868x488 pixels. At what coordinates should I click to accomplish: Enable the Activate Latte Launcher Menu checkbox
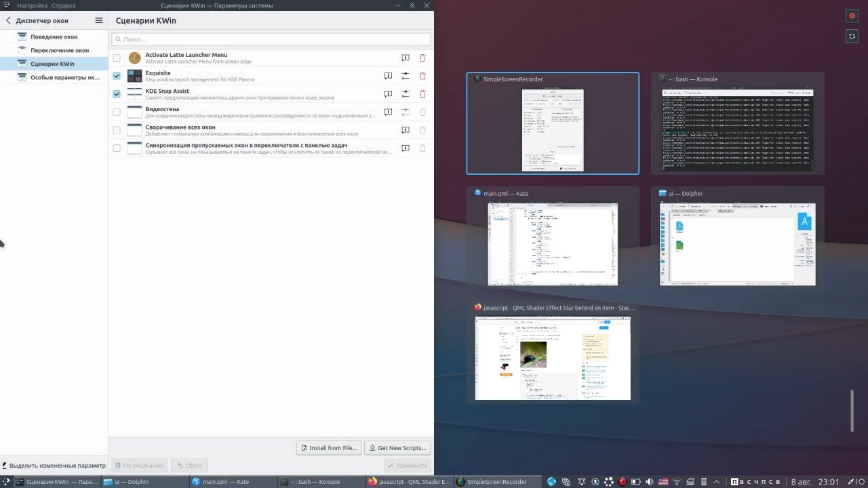click(117, 58)
